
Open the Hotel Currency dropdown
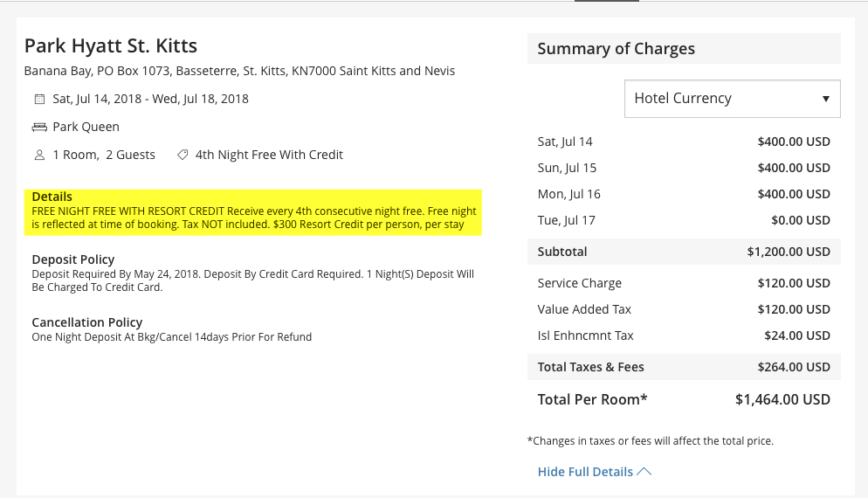733,99
